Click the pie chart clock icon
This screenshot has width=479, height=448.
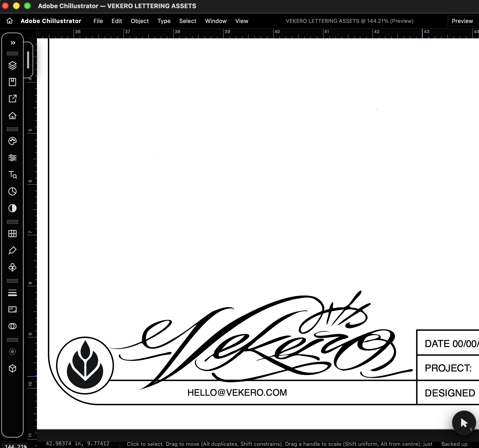(12, 191)
